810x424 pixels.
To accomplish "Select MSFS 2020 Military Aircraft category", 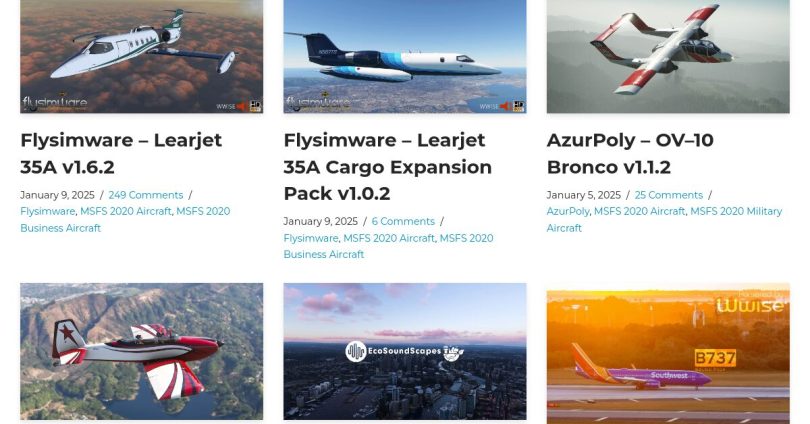I will click(x=664, y=219).
